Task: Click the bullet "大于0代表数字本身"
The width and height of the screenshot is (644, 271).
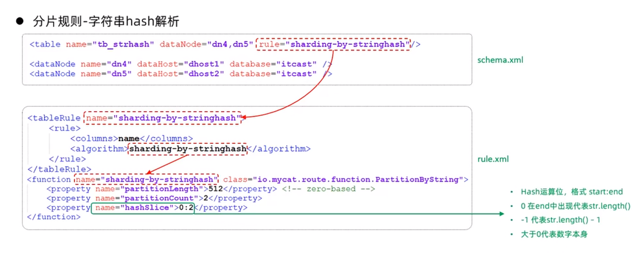Action: click(554, 234)
